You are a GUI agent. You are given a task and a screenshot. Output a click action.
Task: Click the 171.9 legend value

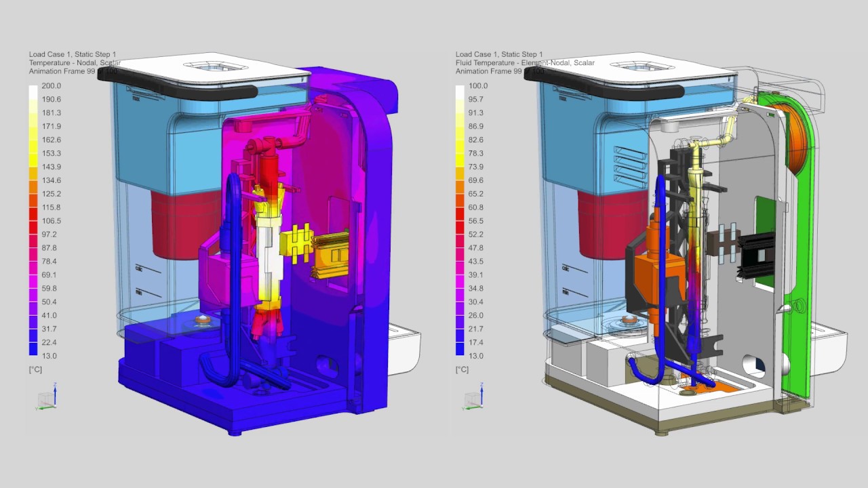pos(52,127)
